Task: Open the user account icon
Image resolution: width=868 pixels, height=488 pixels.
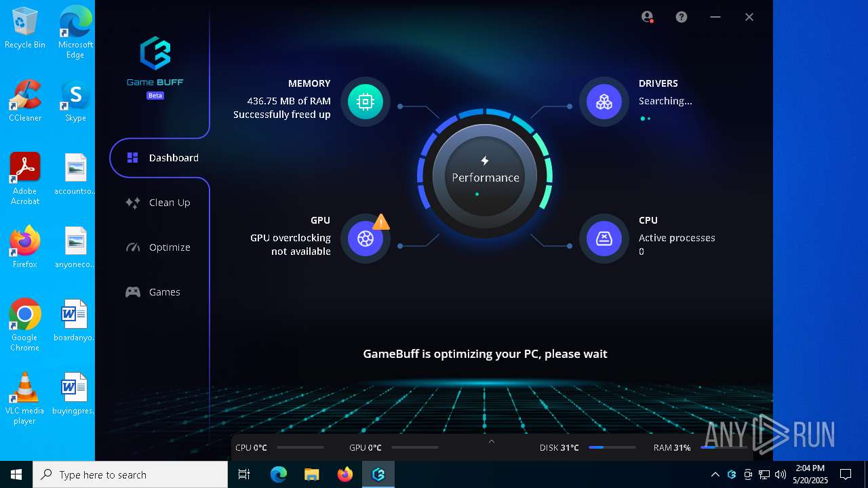Action: [648, 17]
